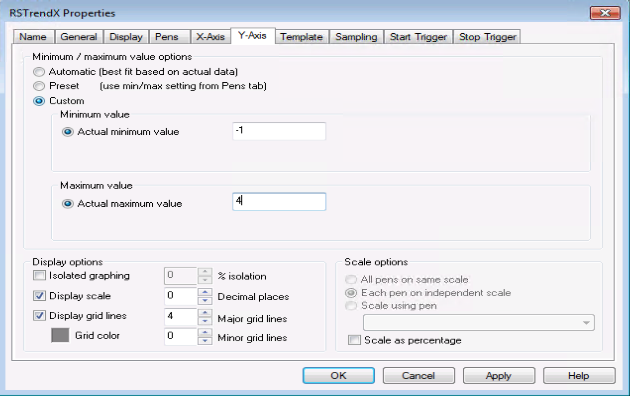Go to the Start Trigger tab
Screen dimensions: 630x396
tap(418, 37)
